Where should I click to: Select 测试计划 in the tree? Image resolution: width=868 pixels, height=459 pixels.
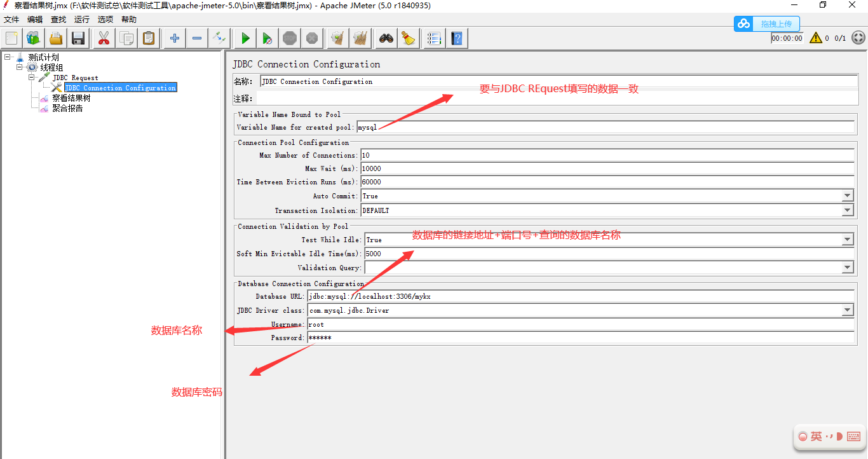[43, 57]
